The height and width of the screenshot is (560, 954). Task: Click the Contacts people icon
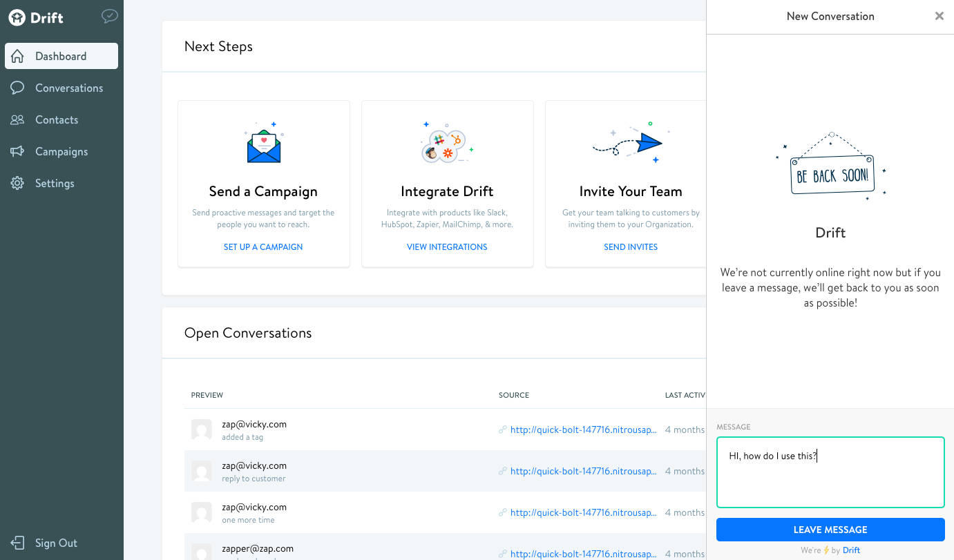point(18,120)
